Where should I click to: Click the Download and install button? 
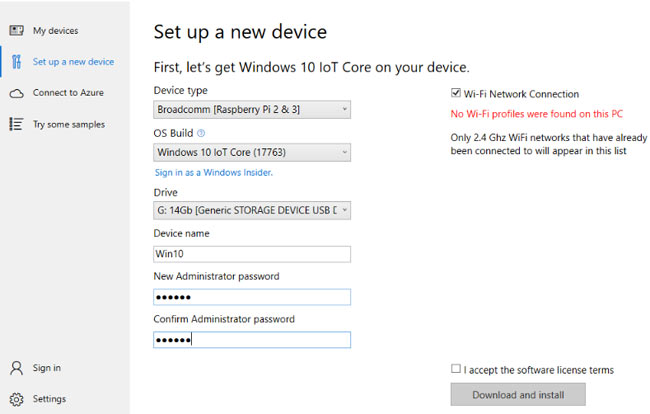click(518, 395)
